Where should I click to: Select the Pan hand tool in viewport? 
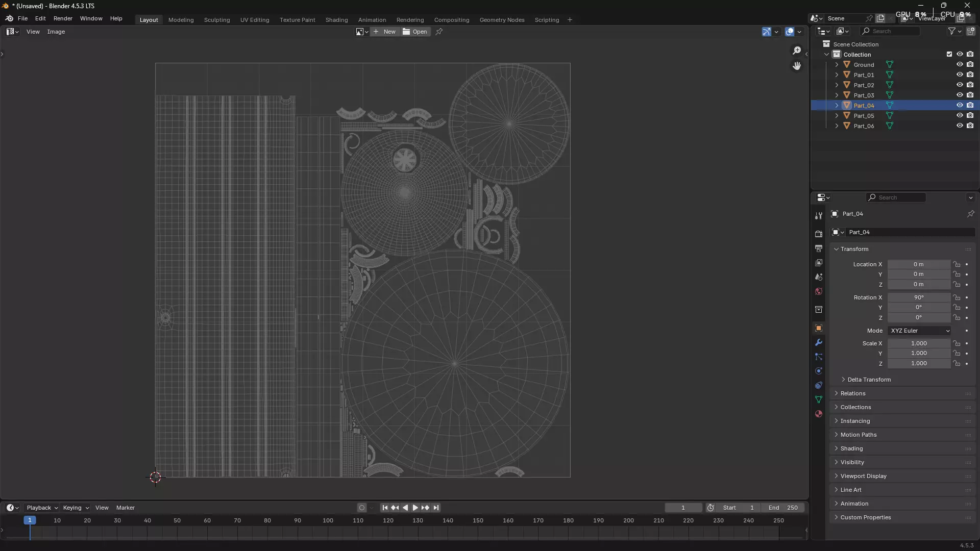[797, 66]
